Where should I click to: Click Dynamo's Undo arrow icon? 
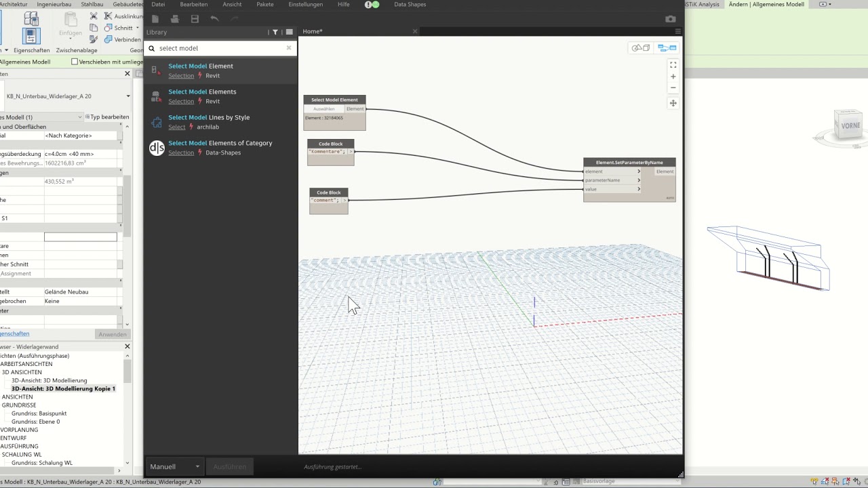(x=215, y=19)
